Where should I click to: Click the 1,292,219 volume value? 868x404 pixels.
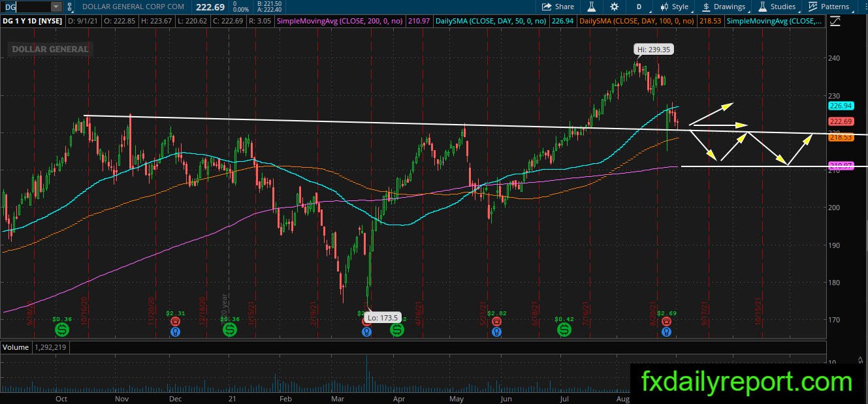(50, 347)
